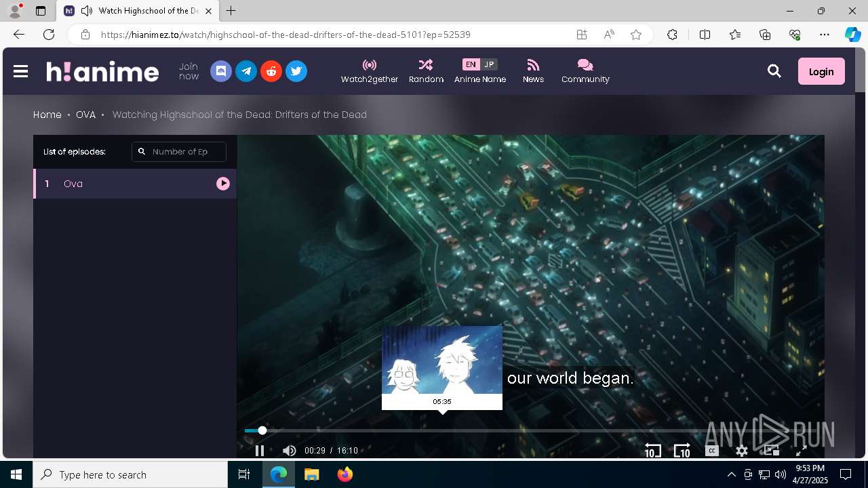Close the Watch Highschool tab
This screenshot has width=868, height=488.
pyautogui.click(x=208, y=11)
